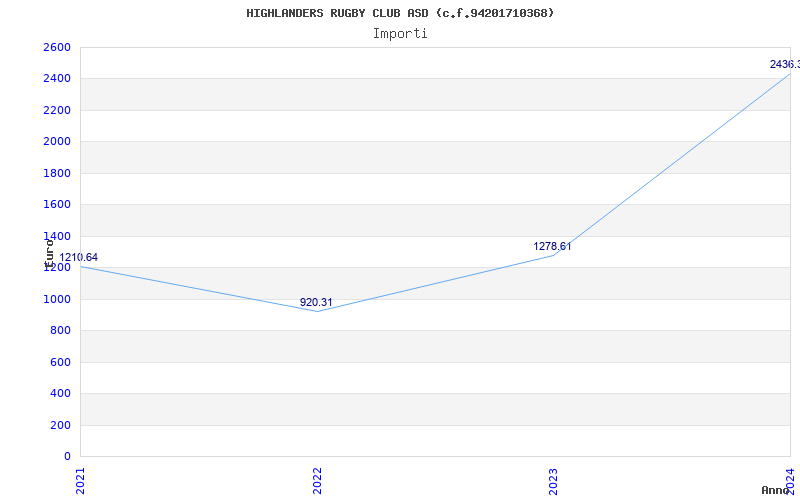Click the 920.31 data label

[x=316, y=303]
